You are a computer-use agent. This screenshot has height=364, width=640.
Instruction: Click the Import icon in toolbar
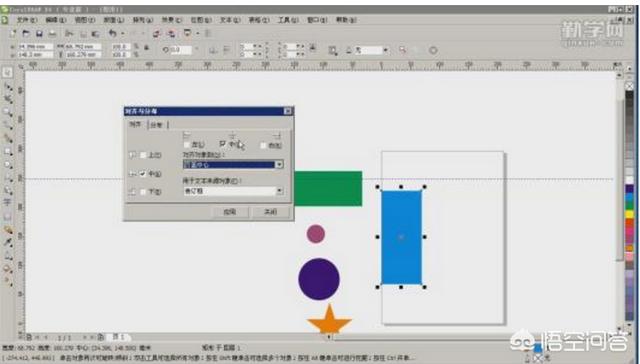pyautogui.click(x=156, y=33)
